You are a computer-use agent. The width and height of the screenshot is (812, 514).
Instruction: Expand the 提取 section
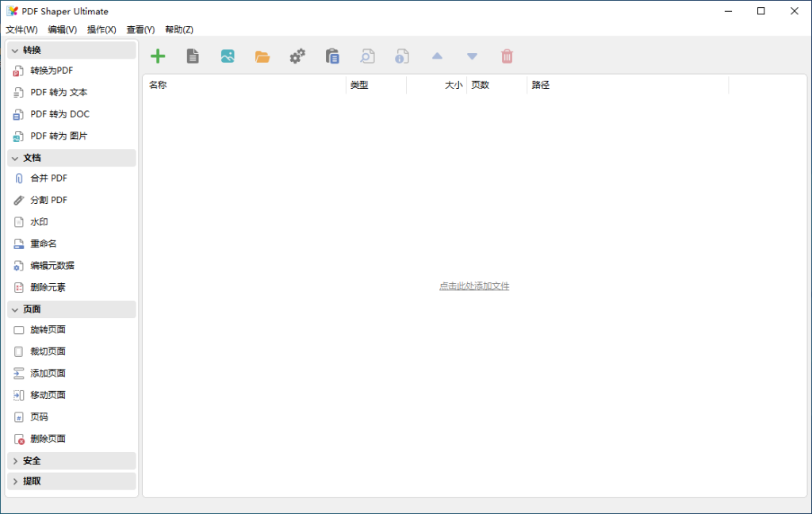(x=72, y=481)
